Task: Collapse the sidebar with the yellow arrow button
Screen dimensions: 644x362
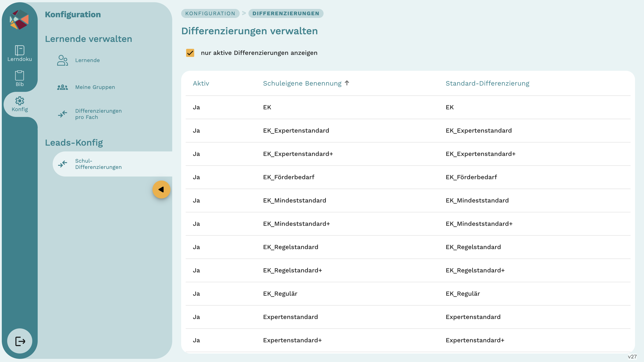Action: [161, 189]
